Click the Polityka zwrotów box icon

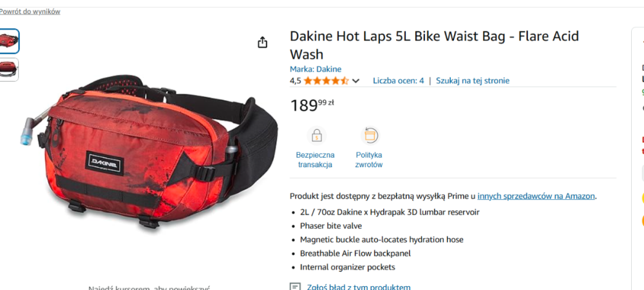click(x=370, y=136)
